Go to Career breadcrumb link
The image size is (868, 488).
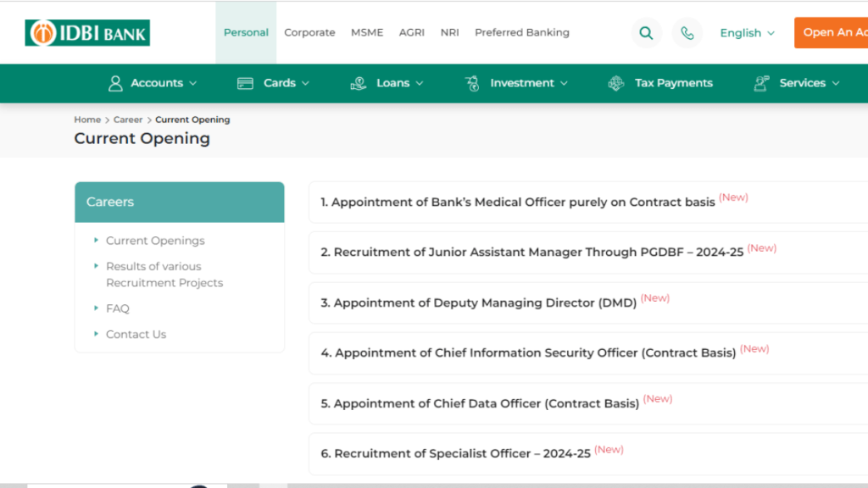click(128, 119)
